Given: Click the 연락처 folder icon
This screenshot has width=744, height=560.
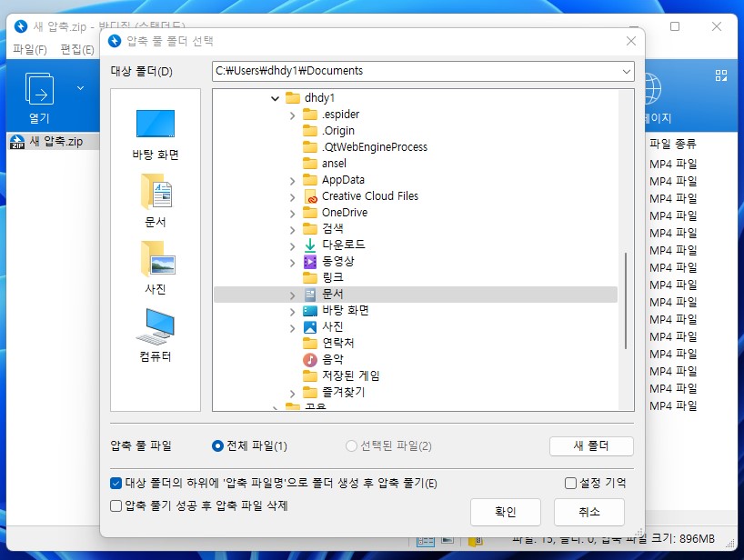Looking at the screenshot, I should coord(310,343).
